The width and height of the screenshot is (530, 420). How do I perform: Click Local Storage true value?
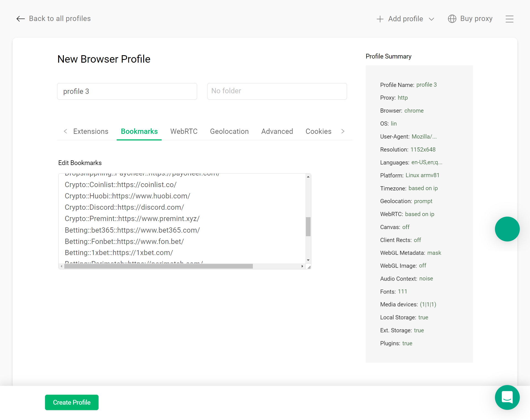pyautogui.click(x=423, y=317)
